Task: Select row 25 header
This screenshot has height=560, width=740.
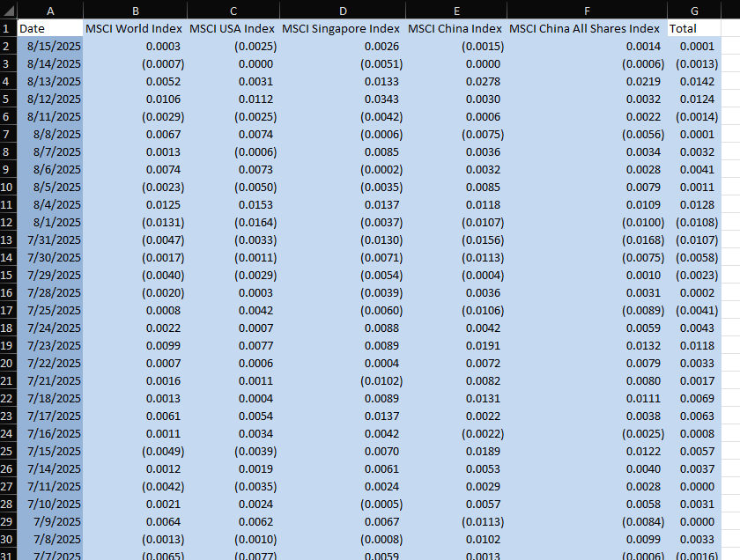Action: [x=8, y=451]
